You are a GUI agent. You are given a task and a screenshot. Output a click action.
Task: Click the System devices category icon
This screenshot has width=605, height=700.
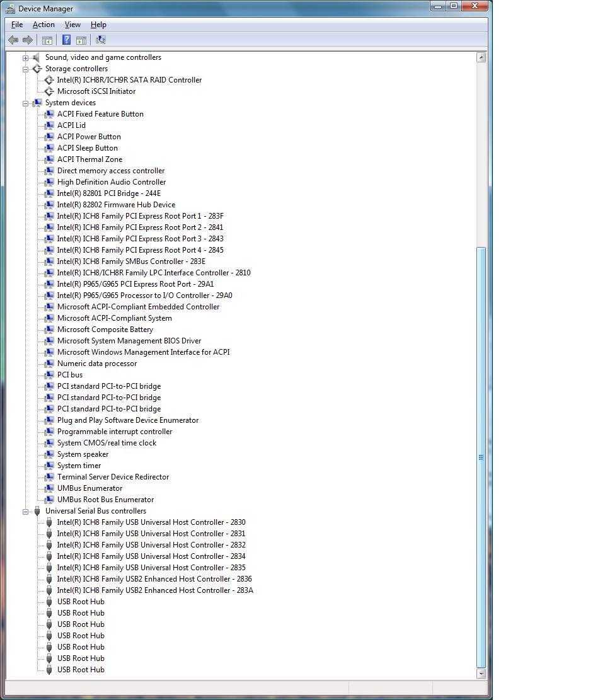37,103
